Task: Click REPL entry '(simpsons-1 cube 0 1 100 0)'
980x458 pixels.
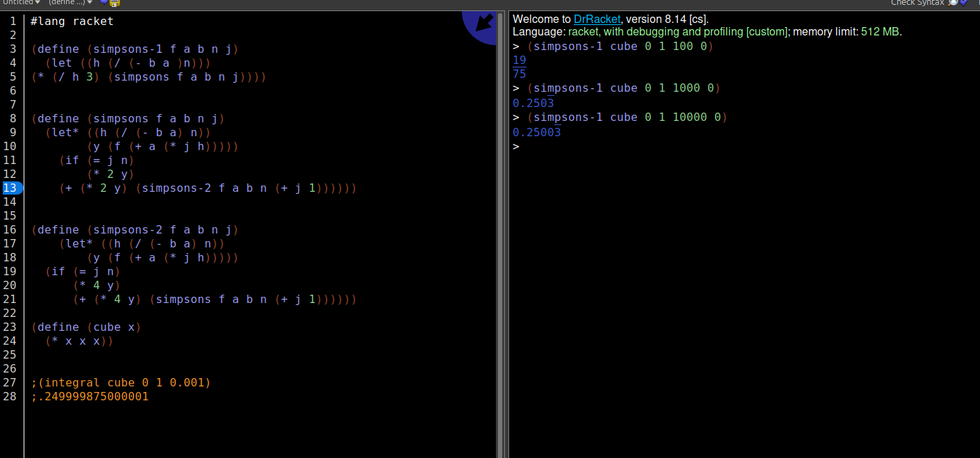Action: [x=620, y=47]
